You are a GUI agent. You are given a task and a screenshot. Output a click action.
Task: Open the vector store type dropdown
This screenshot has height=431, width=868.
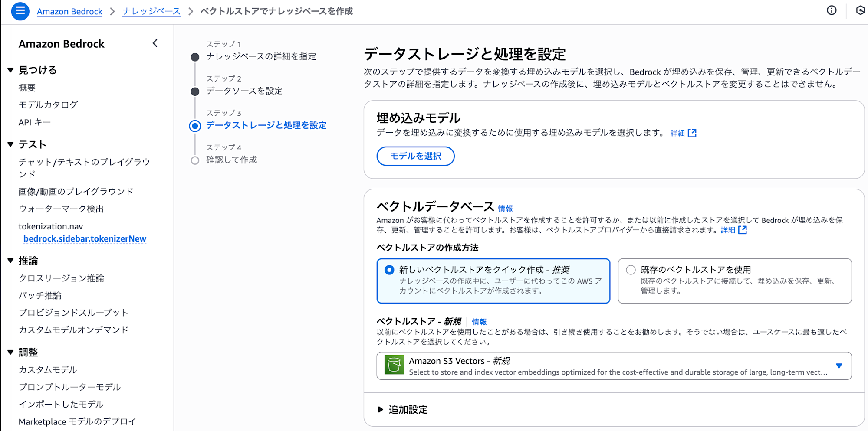839,366
